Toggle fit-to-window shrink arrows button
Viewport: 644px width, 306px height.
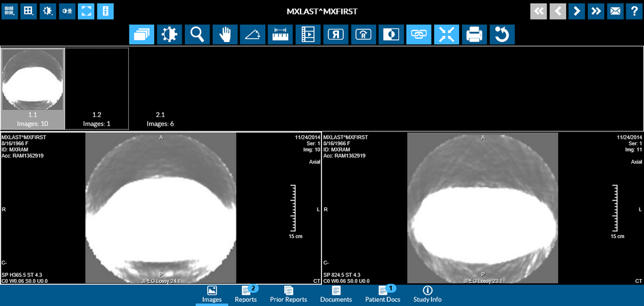pos(447,35)
